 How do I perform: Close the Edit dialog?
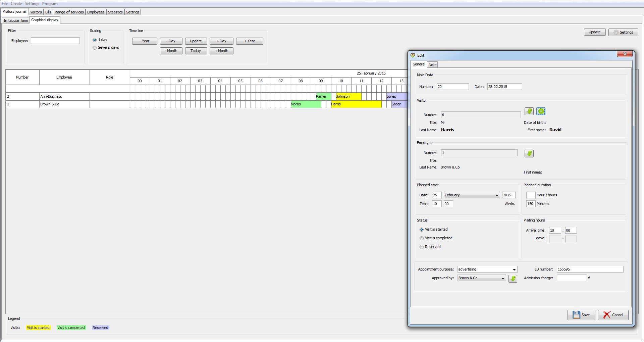point(625,54)
